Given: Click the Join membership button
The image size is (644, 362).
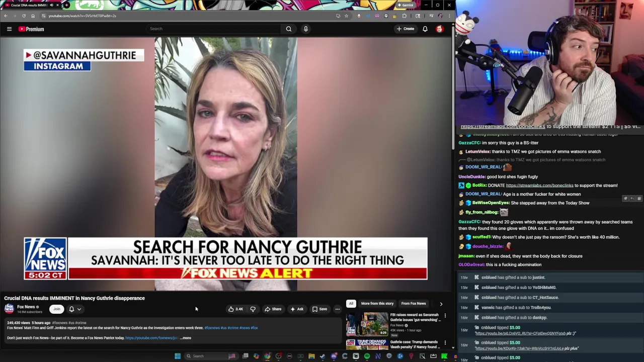Looking at the screenshot, I should (56, 309).
